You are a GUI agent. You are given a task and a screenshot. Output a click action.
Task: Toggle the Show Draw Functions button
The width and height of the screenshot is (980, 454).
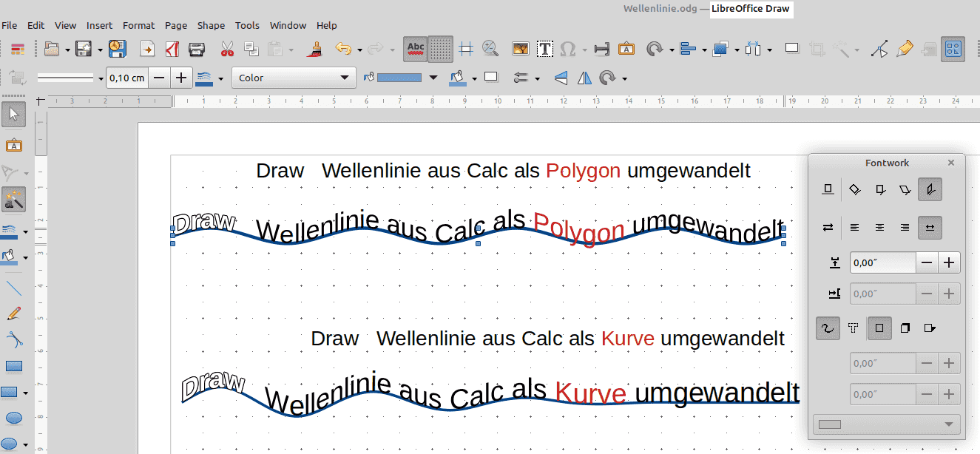pos(954,50)
